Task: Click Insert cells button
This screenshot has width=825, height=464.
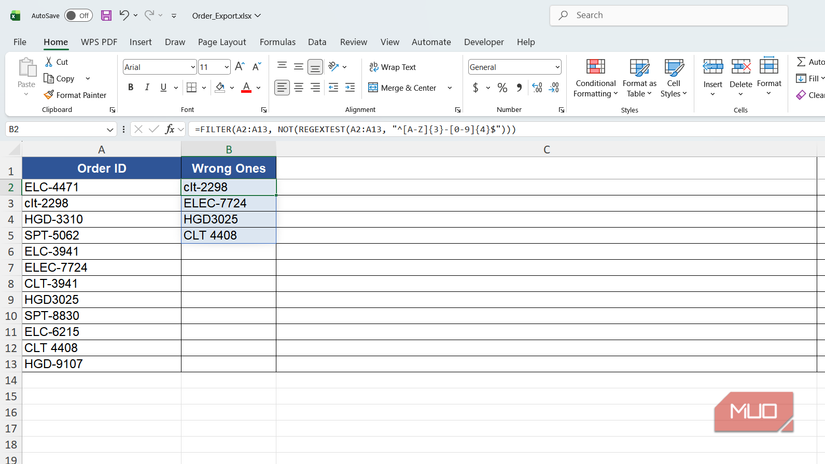Action: [713, 77]
